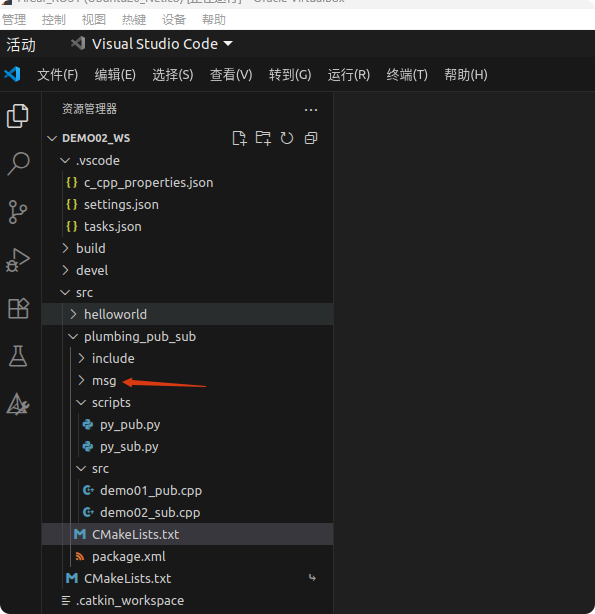Open the Extensions view
The image size is (595, 614).
click(18, 309)
